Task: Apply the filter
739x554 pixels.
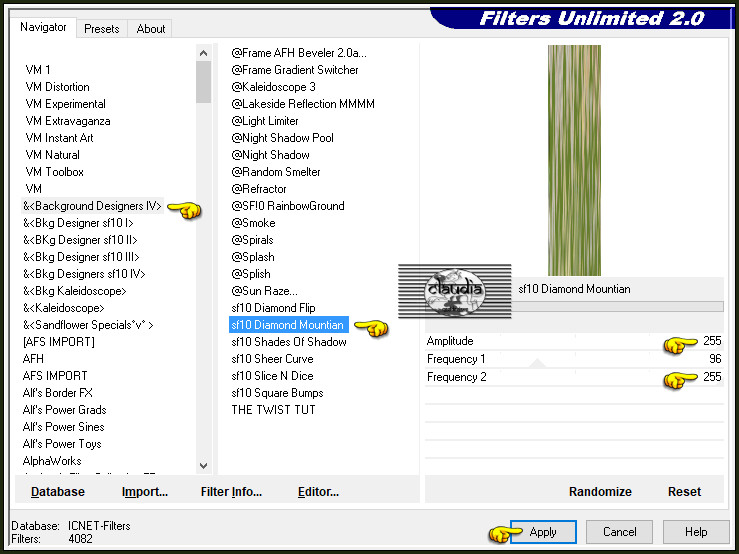Action: [x=543, y=532]
